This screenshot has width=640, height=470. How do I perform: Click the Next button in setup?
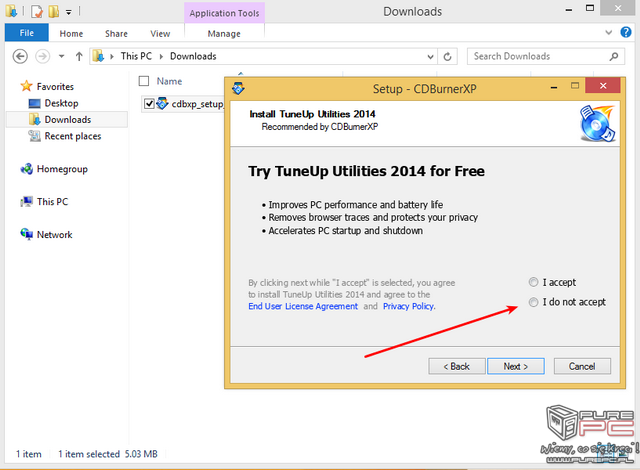coord(516,366)
